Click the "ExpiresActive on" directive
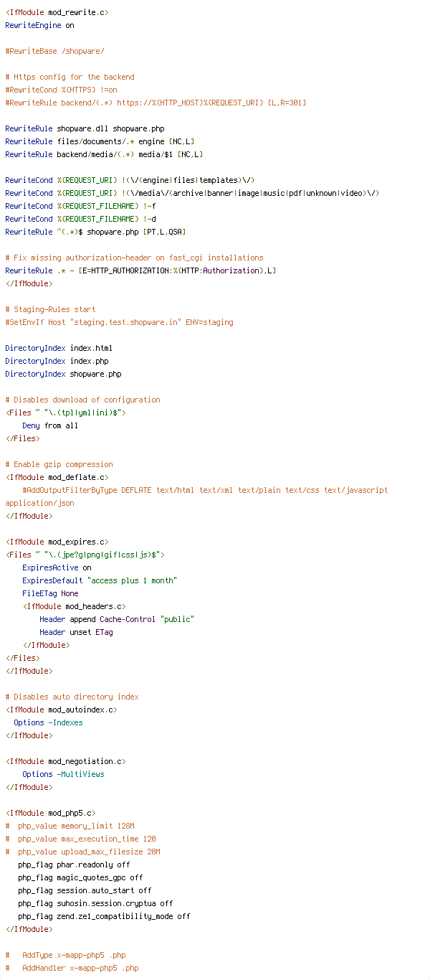Viewport: 430px width, 980px height. [57, 568]
